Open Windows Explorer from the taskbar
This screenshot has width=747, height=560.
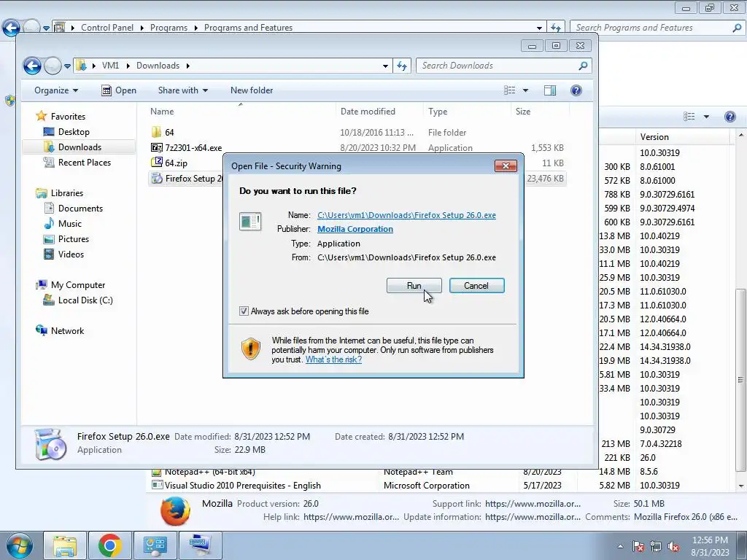(65, 545)
